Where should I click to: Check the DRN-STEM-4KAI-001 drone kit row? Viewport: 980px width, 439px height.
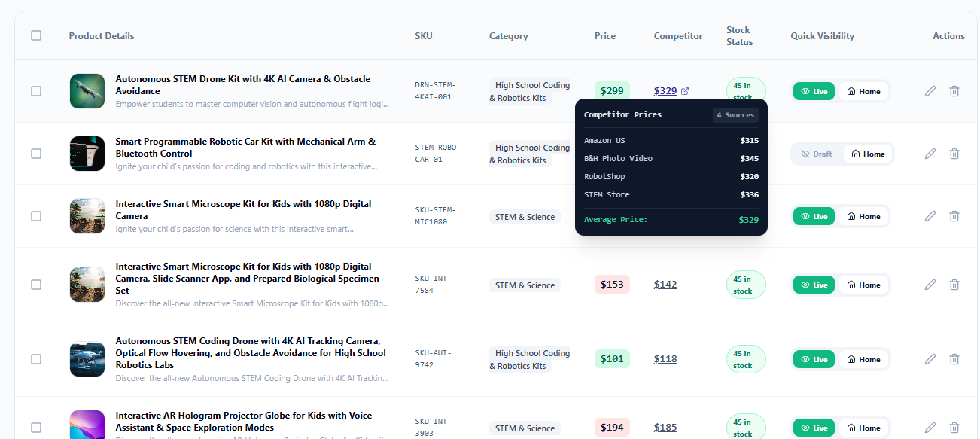point(36,91)
